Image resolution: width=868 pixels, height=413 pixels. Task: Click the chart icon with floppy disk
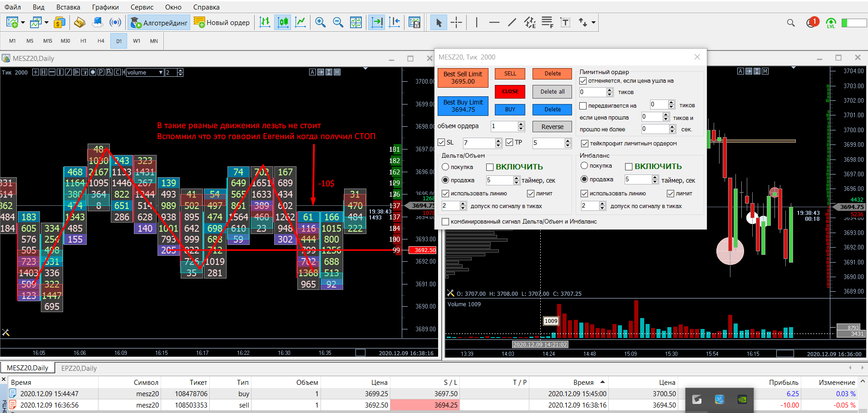click(x=414, y=22)
